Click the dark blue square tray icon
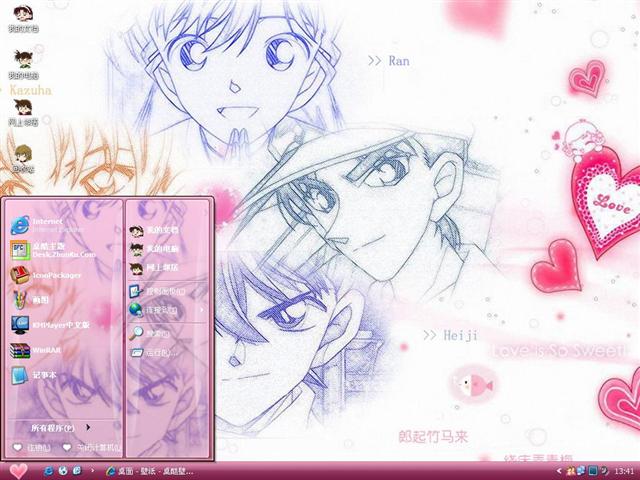 (593, 471)
